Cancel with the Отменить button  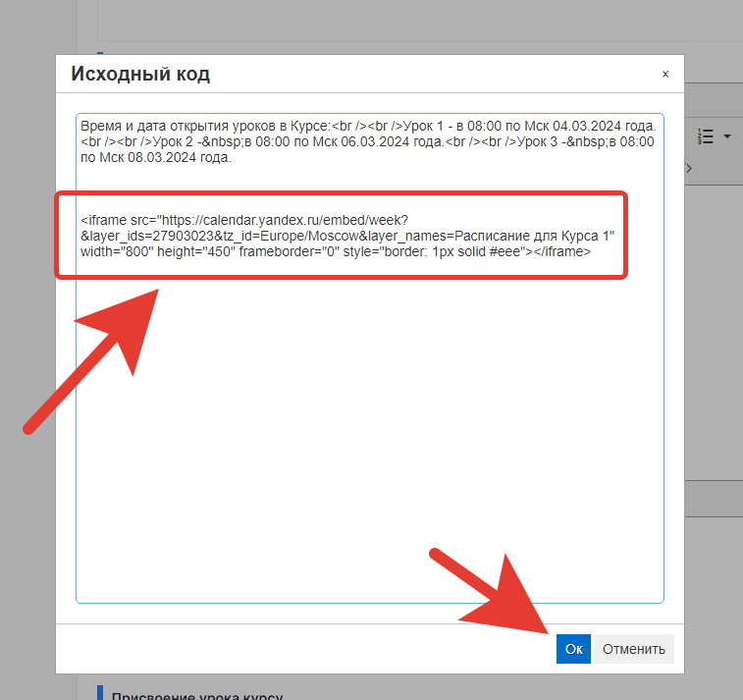click(633, 648)
